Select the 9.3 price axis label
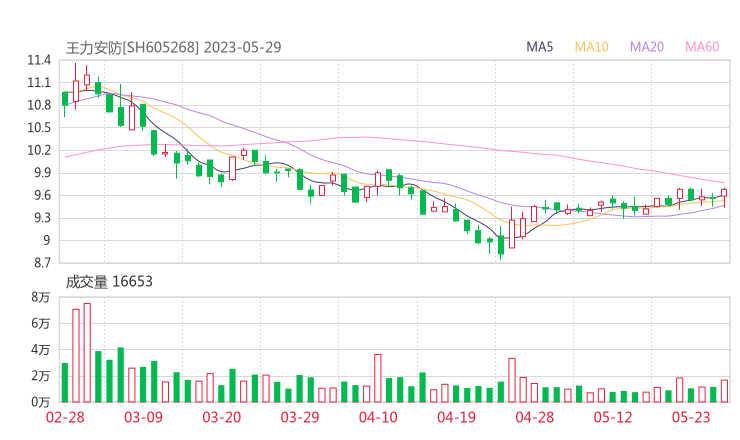The width and height of the screenshot is (740, 440). (41, 218)
